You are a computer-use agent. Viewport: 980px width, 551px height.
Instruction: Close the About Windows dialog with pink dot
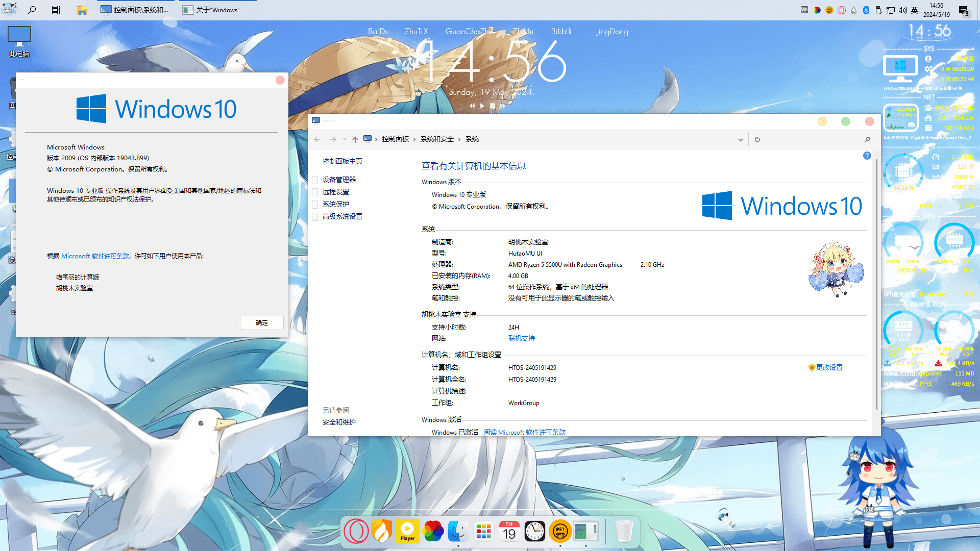[280, 80]
